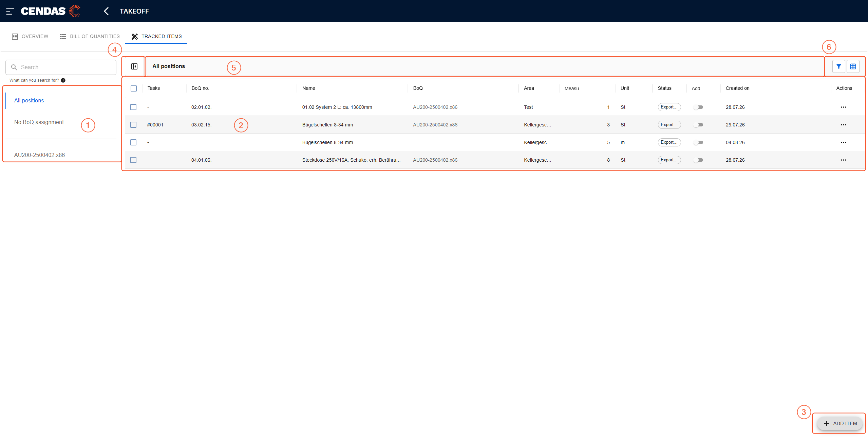The width and height of the screenshot is (868, 442).
Task: Select All positions in sidebar
Action: pos(61,100)
